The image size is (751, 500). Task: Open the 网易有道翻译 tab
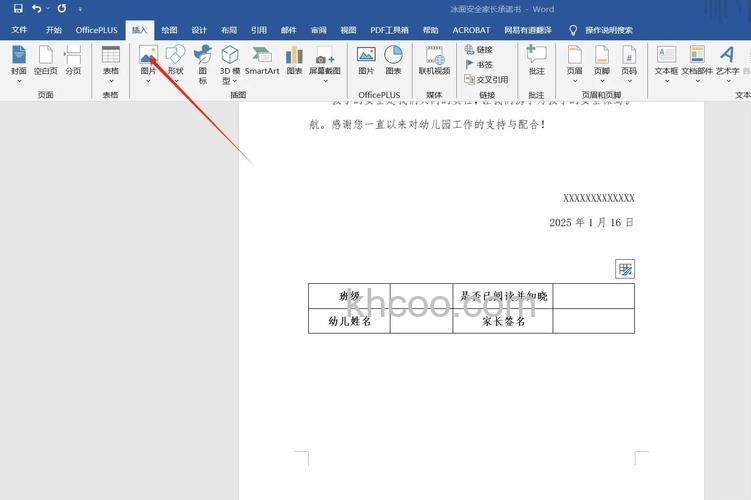coord(528,30)
